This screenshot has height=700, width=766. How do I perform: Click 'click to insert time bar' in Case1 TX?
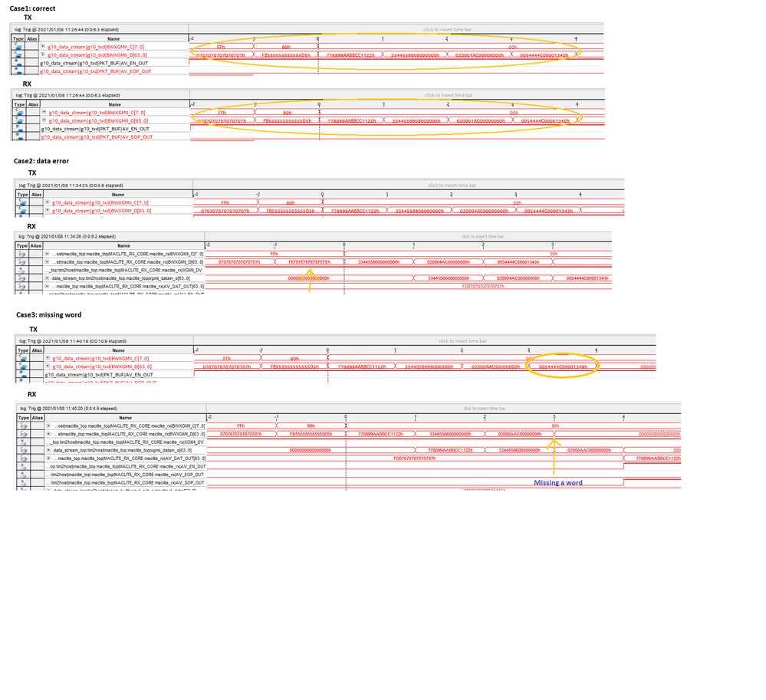click(448, 30)
